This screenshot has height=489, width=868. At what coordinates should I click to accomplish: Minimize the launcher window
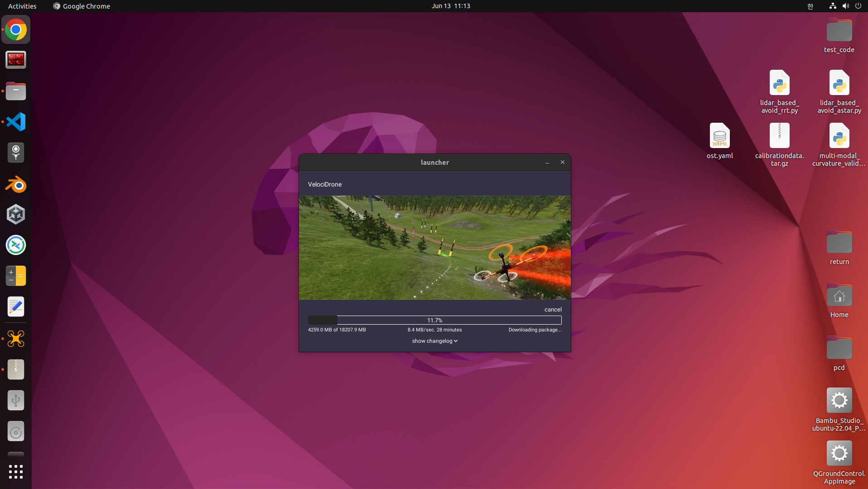(547, 162)
